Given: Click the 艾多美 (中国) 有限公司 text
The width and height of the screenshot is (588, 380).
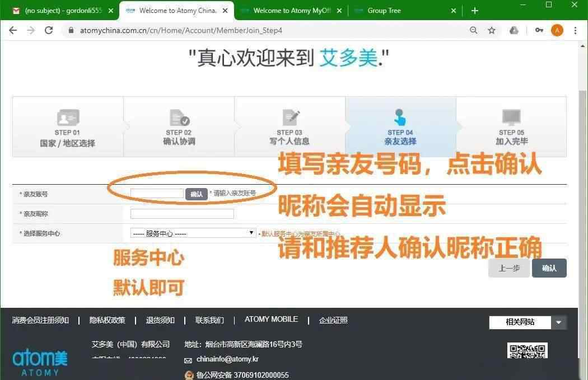Looking at the screenshot, I should (130, 344).
